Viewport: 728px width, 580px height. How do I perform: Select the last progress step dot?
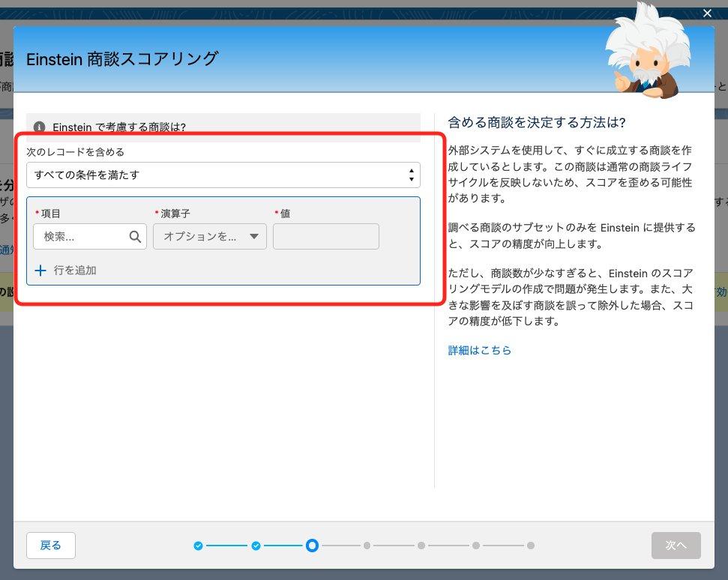click(x=531, y=546)
